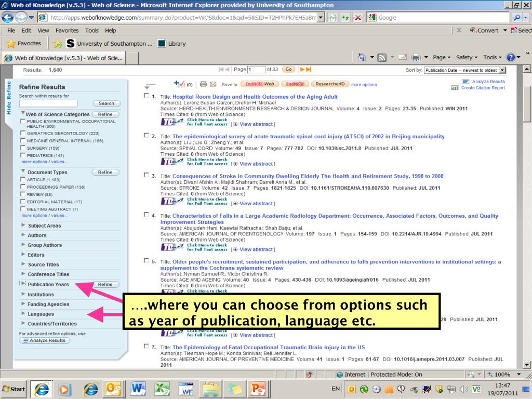The image size is (532, 399).
Task: Click the Hide Refine panel tab
Action: pyautogui.click(x=9, y=98)
